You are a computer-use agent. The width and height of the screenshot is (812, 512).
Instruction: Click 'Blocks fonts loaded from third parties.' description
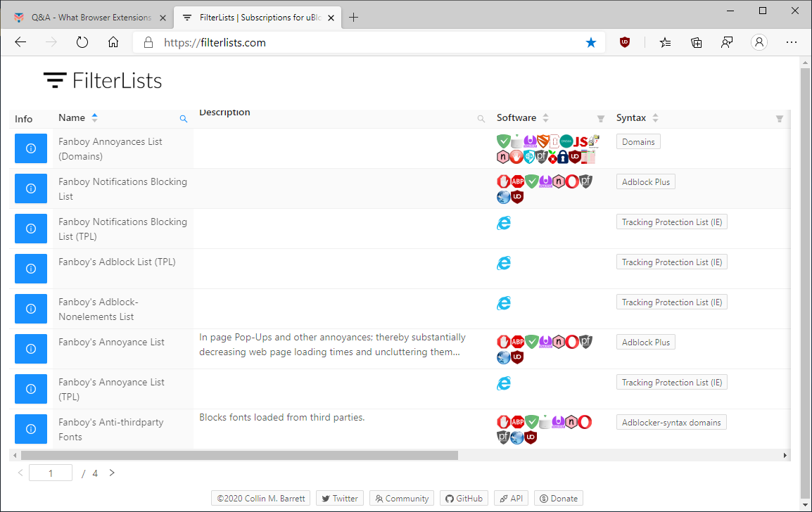(281, 417)
